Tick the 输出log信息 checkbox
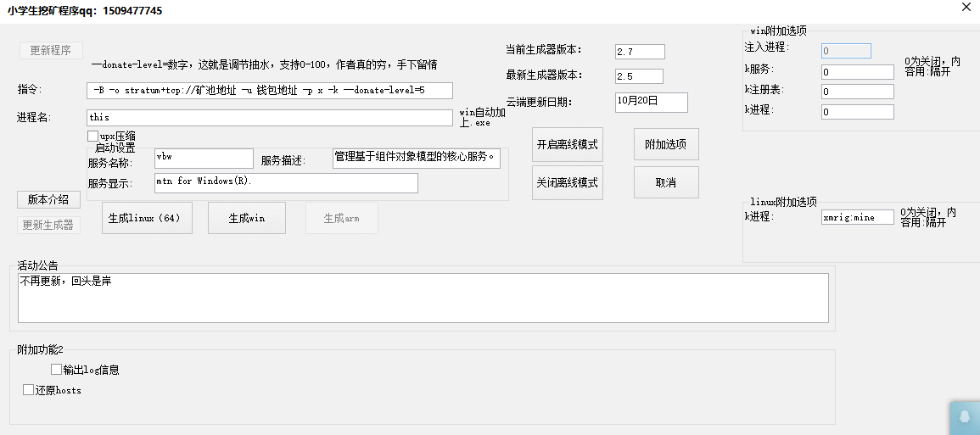Image resolution: width=980 pixels, height=435 pixels. [x=57, y=370]
